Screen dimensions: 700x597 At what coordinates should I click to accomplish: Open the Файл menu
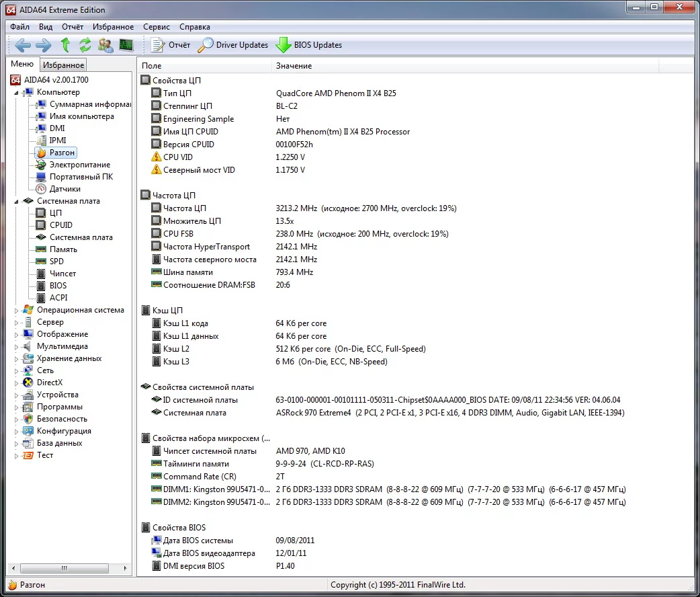[x=19, y=27]
